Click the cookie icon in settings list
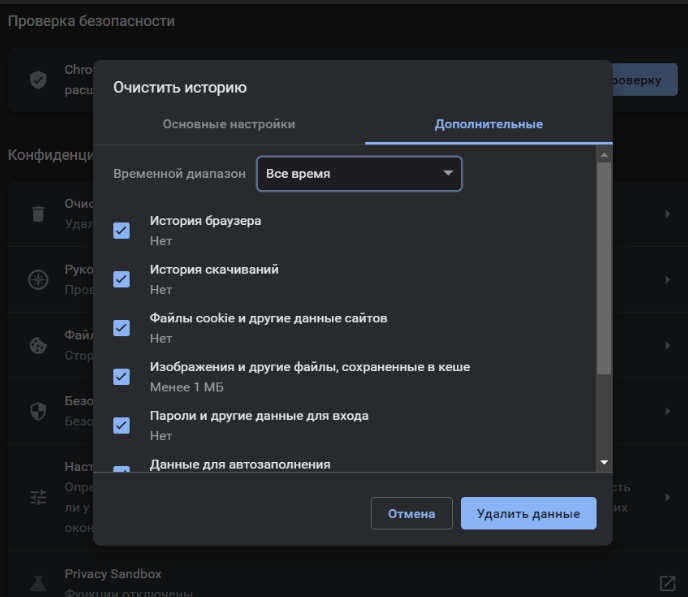Viewport: 688px width, 597px height. coord(38,345)
